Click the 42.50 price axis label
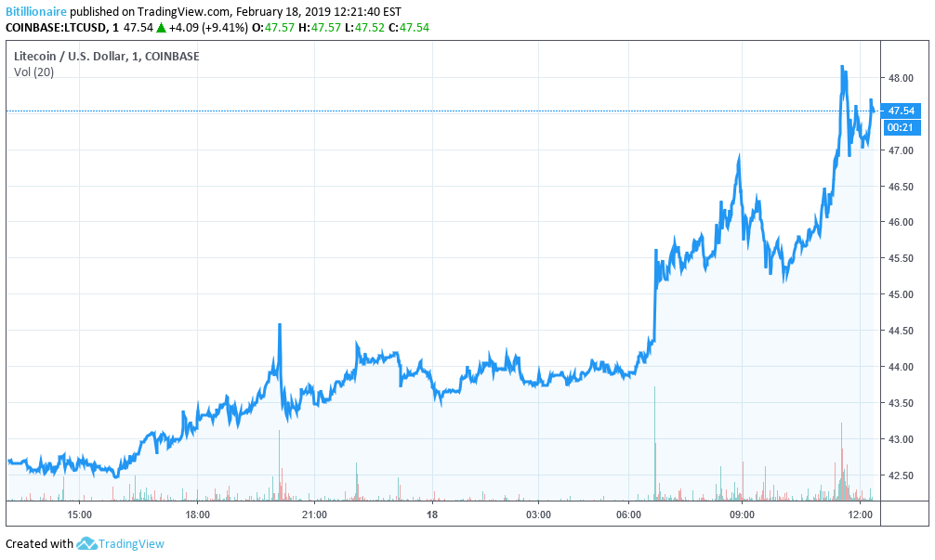 (899, 475)
